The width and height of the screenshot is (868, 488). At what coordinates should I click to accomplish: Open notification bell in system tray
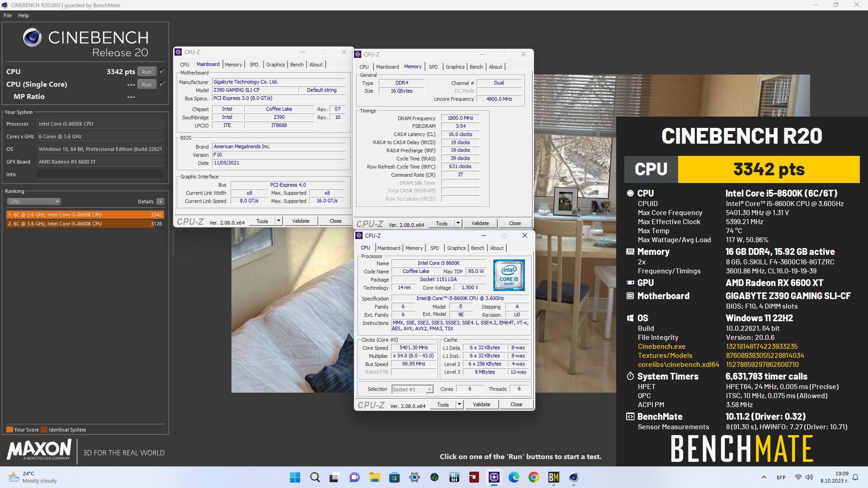pyautogui.click(x=855, y=477)
